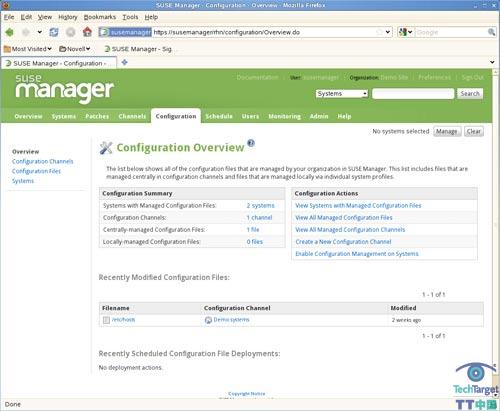This screenshot has height=411, width=500.
Task: Open the Documentation link
Action: tap(257, 77)
